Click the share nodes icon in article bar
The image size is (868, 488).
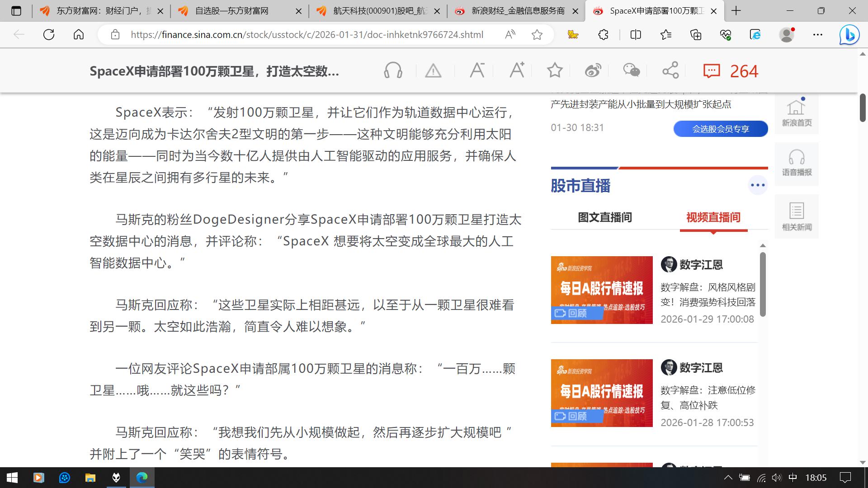670,70
